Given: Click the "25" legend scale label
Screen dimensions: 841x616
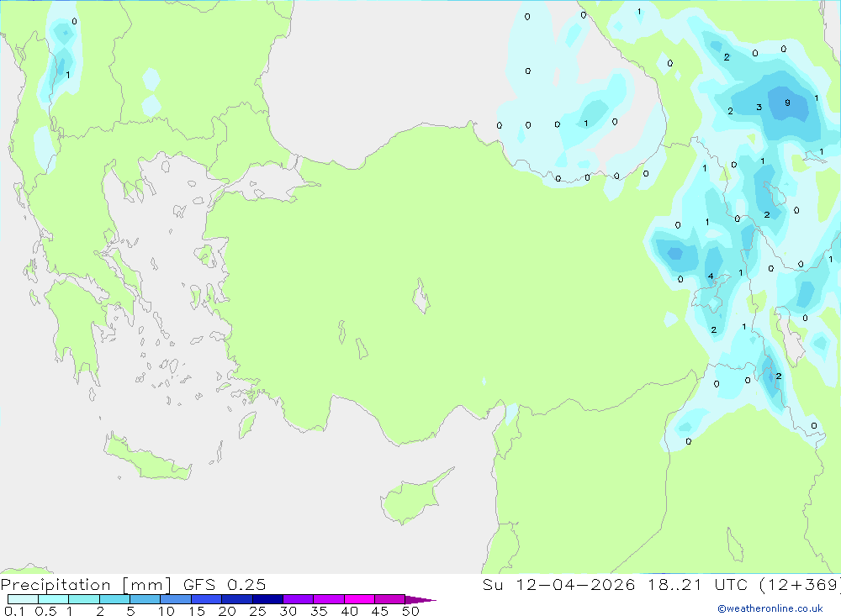Looking at the screenshot, I should click(x=257, y=611).
